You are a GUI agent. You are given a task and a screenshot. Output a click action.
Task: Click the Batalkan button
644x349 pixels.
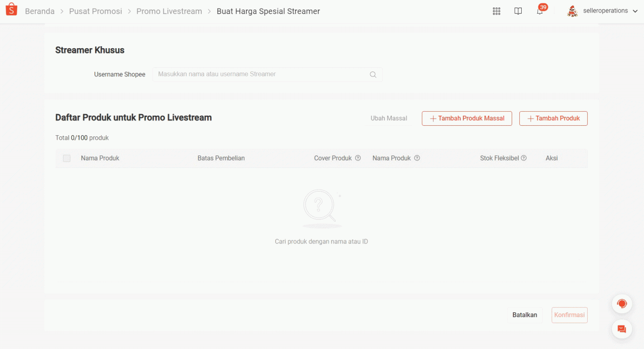(524, 315)
